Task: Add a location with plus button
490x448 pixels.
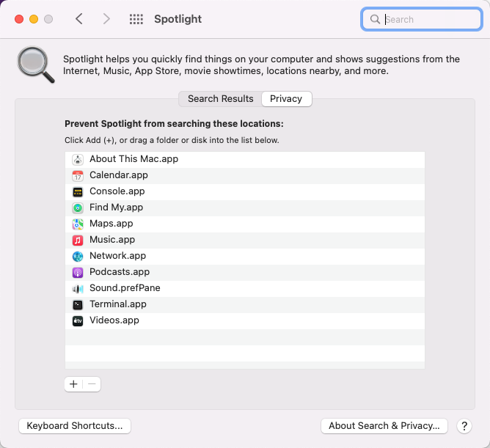Action: (x=73, y=384)
